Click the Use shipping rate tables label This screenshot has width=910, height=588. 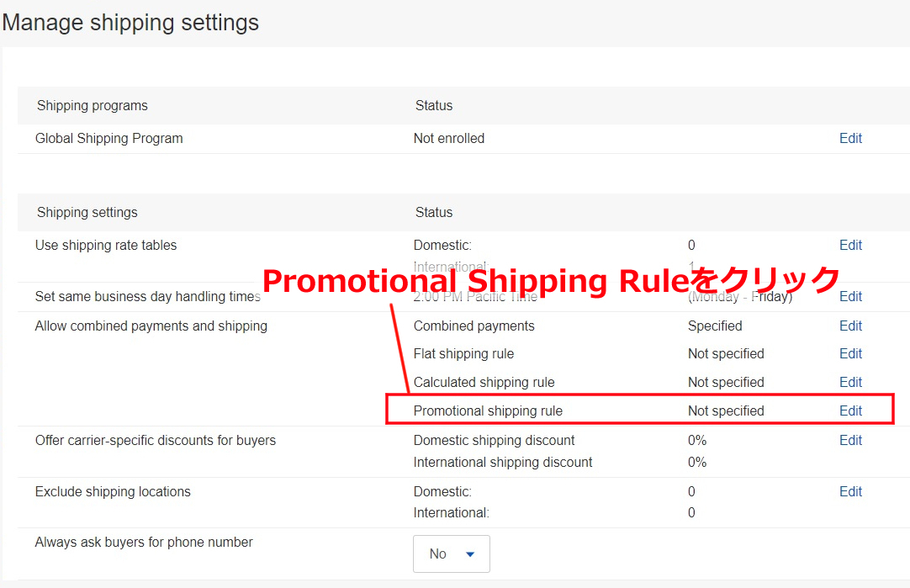pyautogui.click(x=106, y=245)
